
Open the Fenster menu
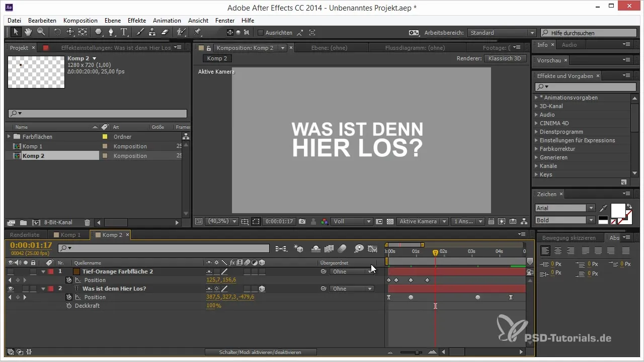225,21
